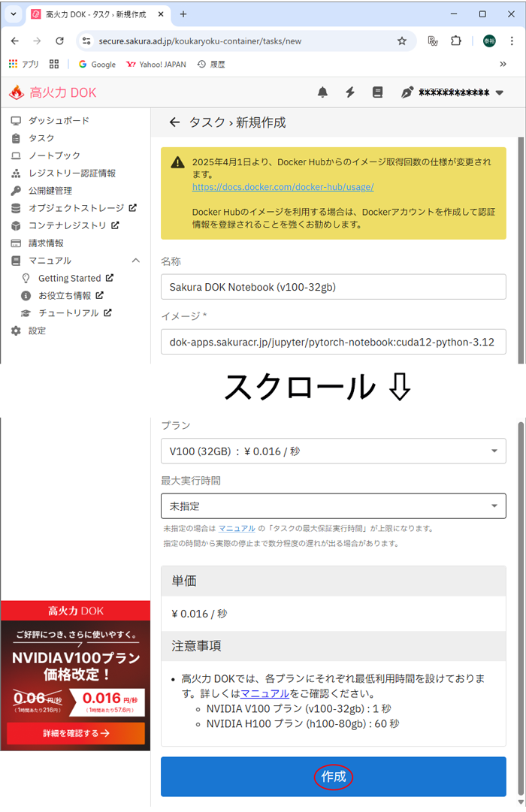Viewport: 526px width, 812px height.
Task: Open ダッシュボード in the sidebar
Action: click(x=59, y=121)
